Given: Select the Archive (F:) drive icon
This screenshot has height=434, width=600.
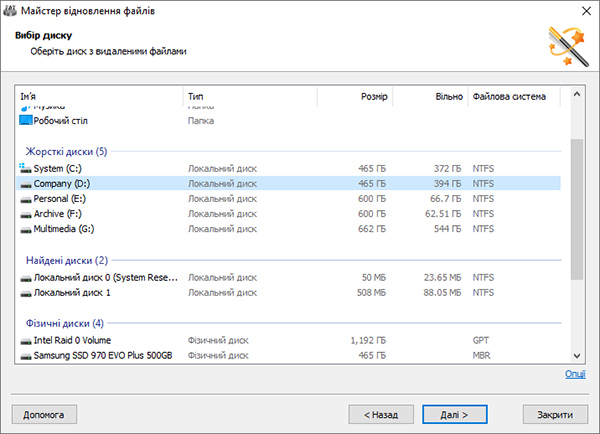Looking at the screenshot, I should tap(26, 214).
